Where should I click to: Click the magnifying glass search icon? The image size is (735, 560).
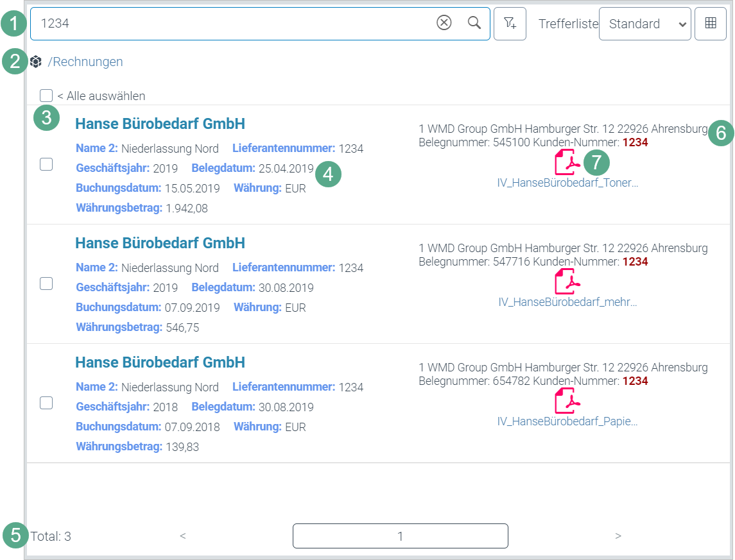pos(474,23)
